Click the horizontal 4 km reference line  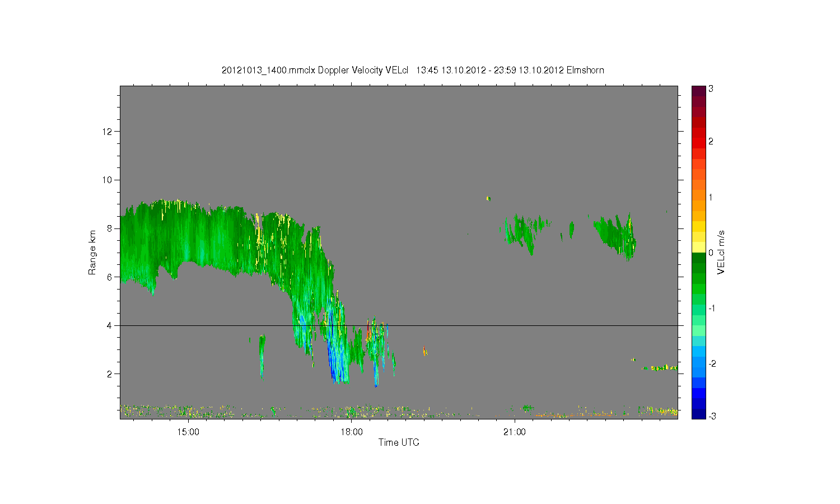(x=399, y=325)
